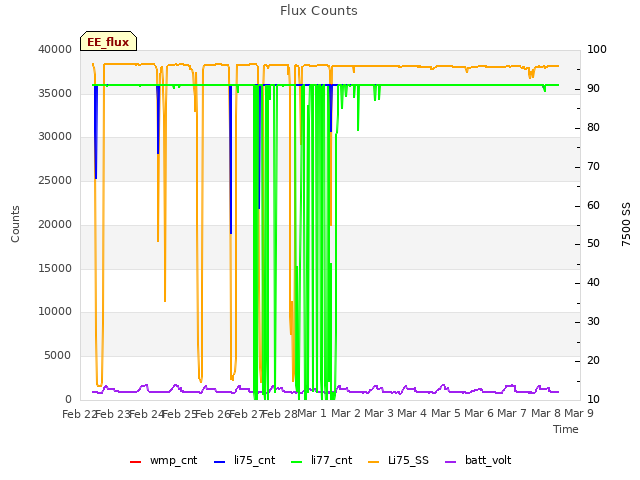Screen dimensions: 640x480
Task: Click the 40000 left axis tick
Action: (55, 49)
